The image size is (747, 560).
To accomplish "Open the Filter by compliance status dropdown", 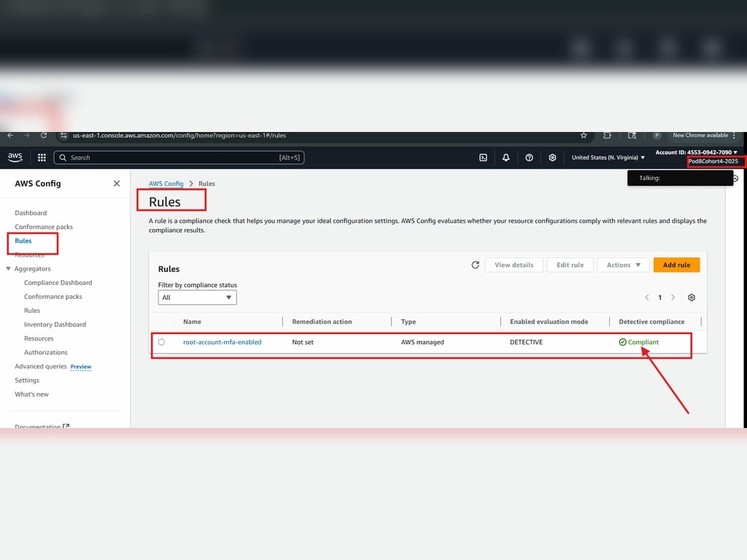I will coord(197,297).
